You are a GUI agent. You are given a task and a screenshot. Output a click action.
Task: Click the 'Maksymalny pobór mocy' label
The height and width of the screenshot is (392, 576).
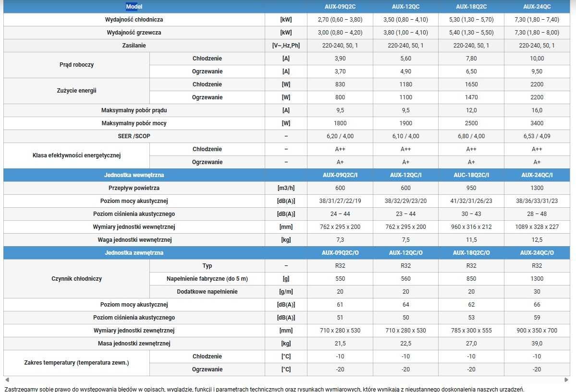(134, 123)
